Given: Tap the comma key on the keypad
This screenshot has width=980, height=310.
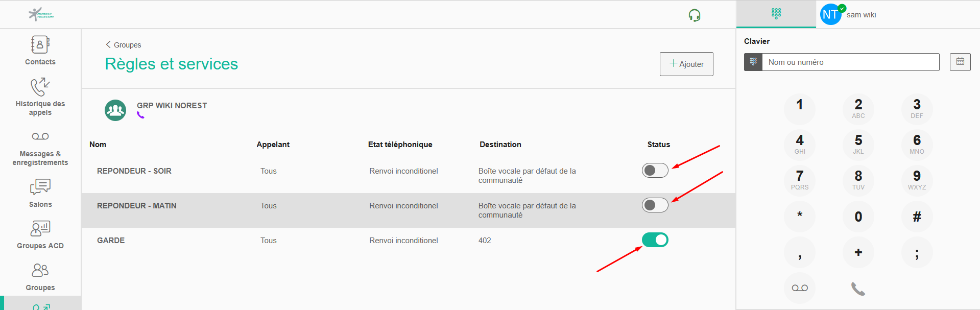Looking at the screenshot, I should pyautogui.click(x=800, y=252).
